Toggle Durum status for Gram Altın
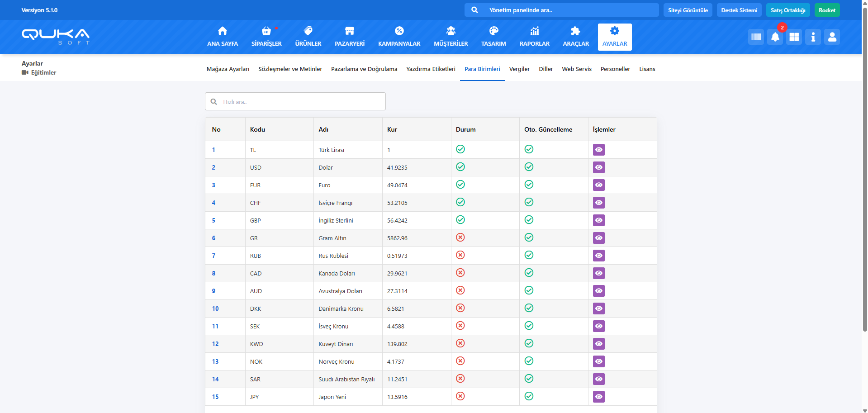Viewport: 868px width, 413px height. [x=460, y=237]
